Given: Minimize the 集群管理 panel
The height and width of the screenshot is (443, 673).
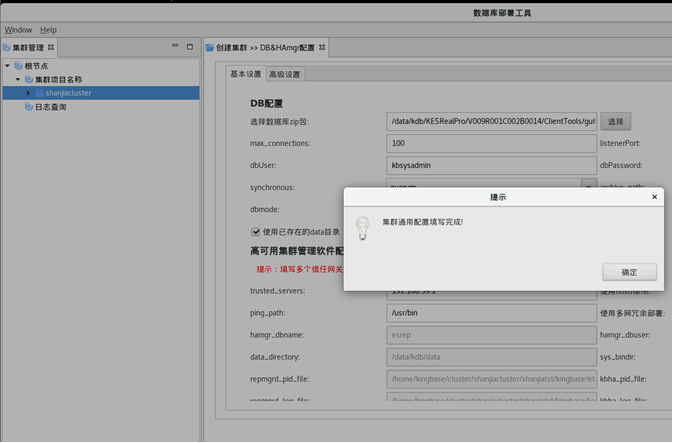Looking at the screenshot, I should click(174, 47).
